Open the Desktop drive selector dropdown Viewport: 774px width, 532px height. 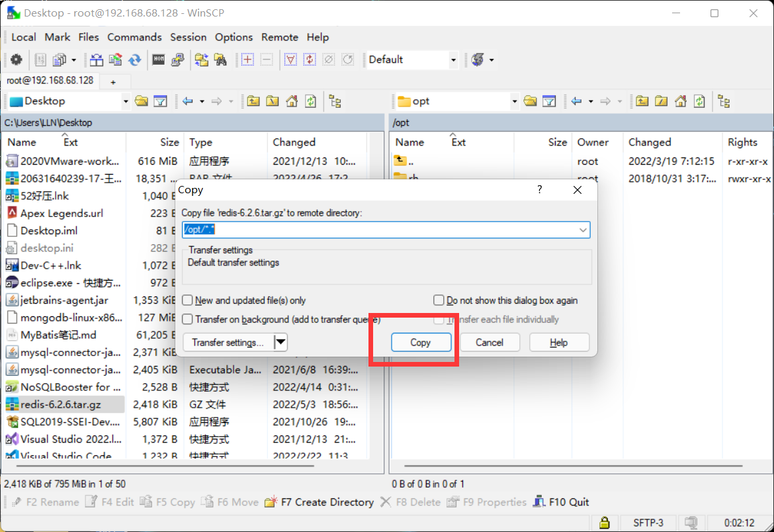pos(126,101)
